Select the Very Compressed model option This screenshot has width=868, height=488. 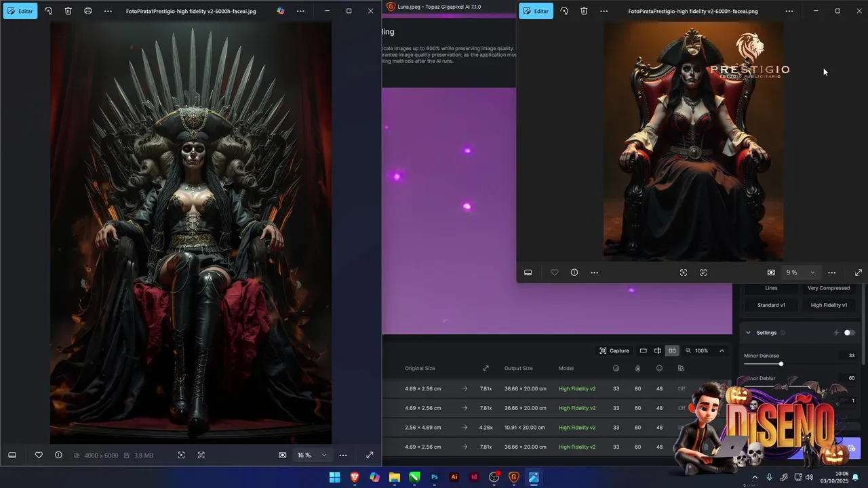[829, 288]
